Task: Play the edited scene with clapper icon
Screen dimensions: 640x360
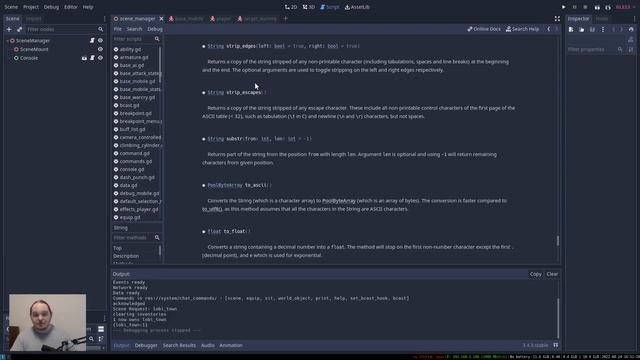Action: [597, 7]
